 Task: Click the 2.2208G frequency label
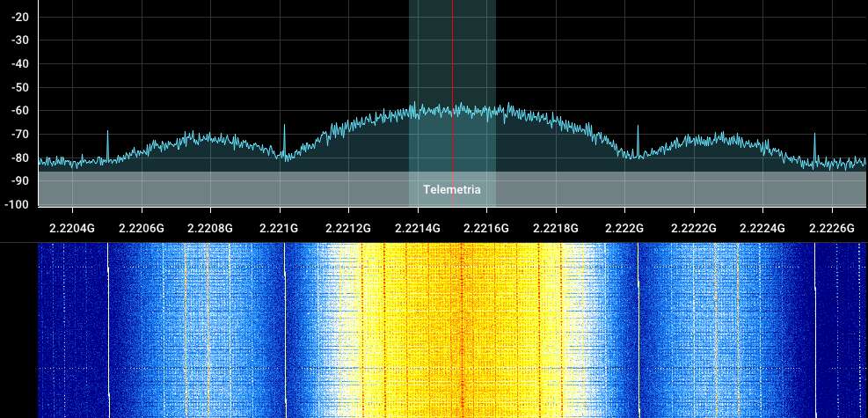tap(210, 228)
